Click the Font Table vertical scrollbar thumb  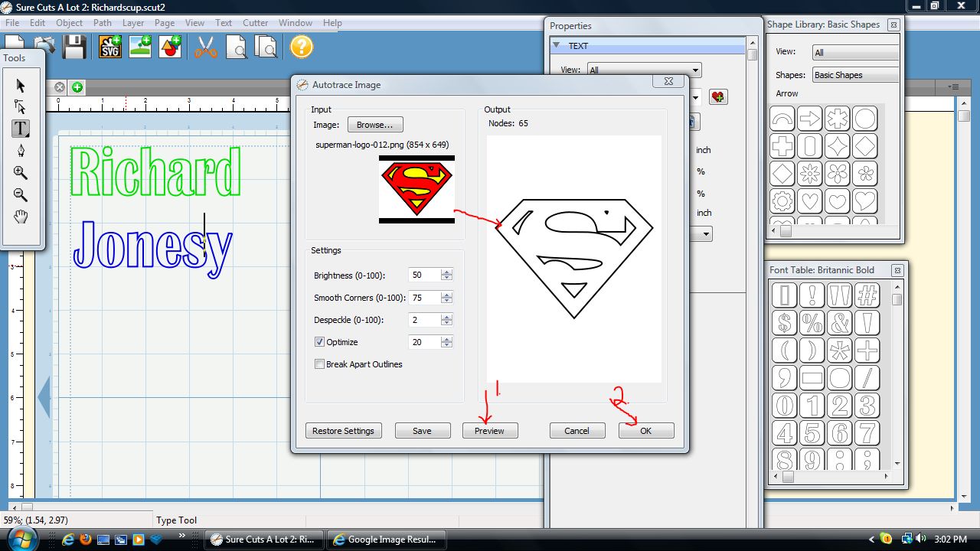[897, 299]
